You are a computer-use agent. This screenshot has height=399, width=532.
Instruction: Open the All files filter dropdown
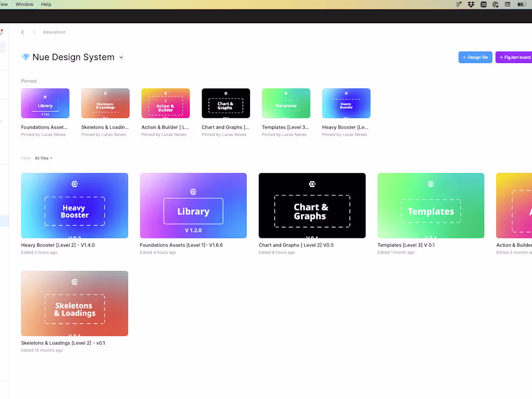coord(44,158)
